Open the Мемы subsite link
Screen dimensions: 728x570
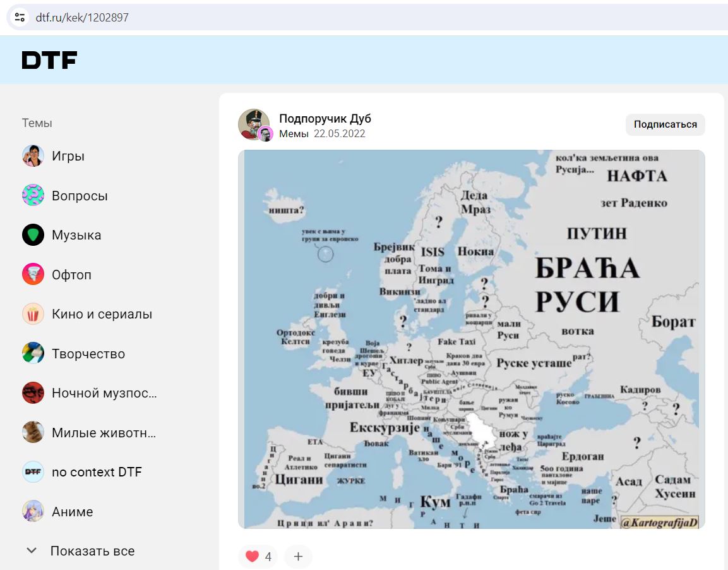(294, 134)
